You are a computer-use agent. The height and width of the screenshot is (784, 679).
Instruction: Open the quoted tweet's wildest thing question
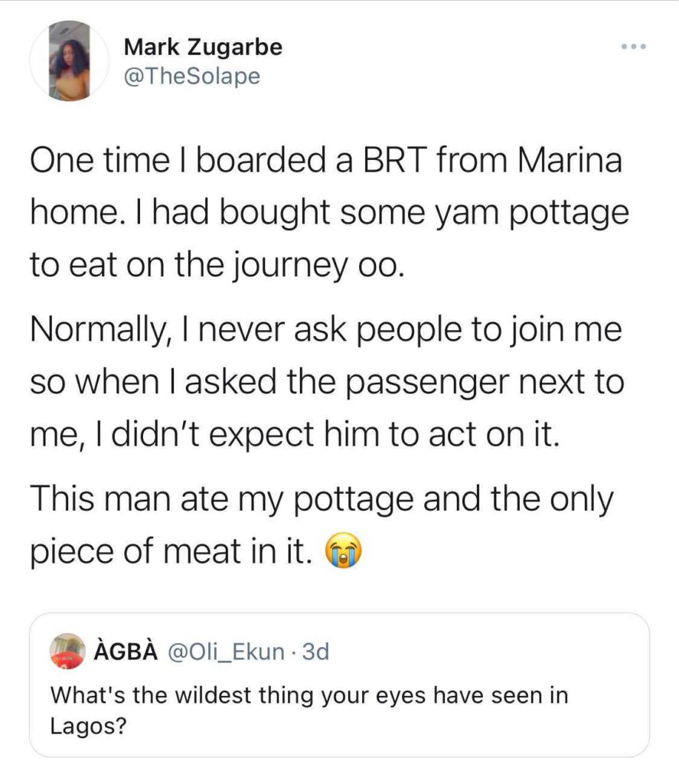pos(309,695)
